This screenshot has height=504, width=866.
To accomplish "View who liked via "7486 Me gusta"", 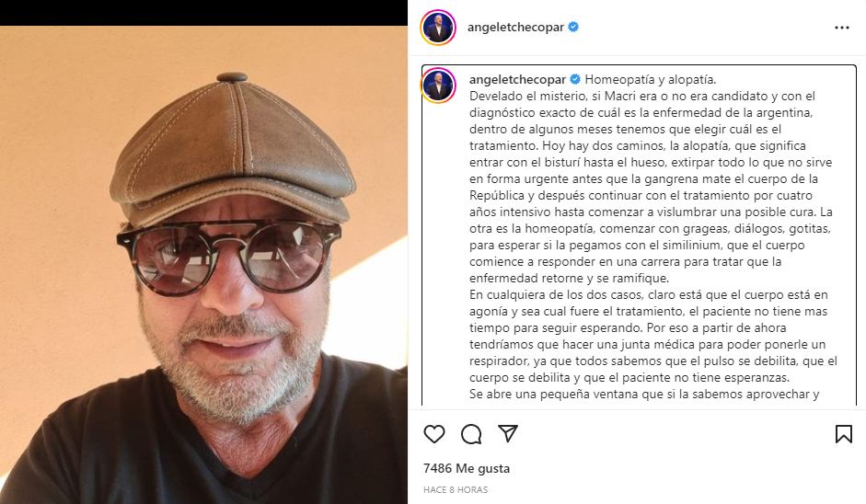I will click(x=467, y=468).
